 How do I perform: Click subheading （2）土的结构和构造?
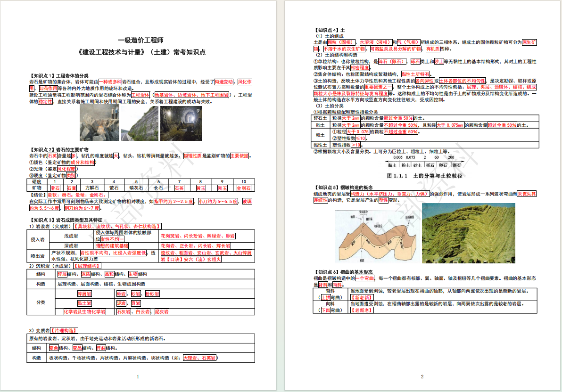pyautogui.click(x=336, y=55)
